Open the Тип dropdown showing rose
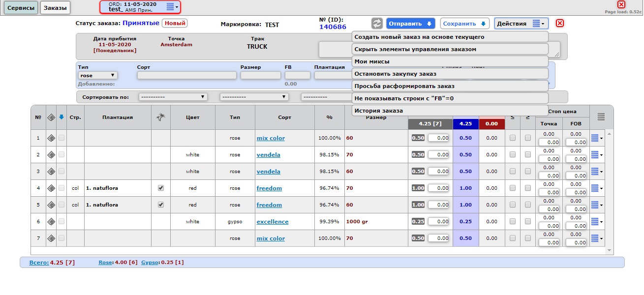 [x=97, y=76]
